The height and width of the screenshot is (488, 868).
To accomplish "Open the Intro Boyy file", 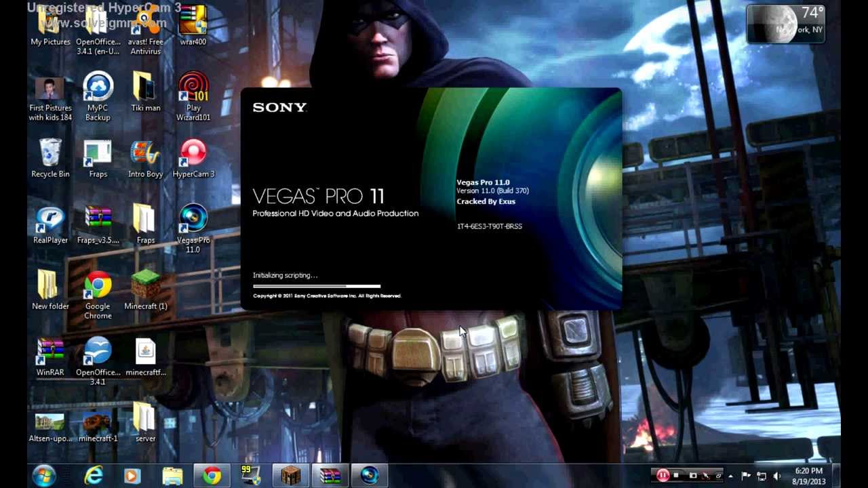I will [145, 159].
